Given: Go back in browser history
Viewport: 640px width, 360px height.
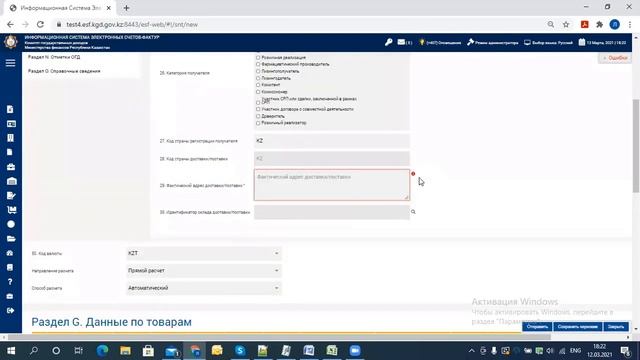Looking at the screenshot, I should [x=10, y=24].
